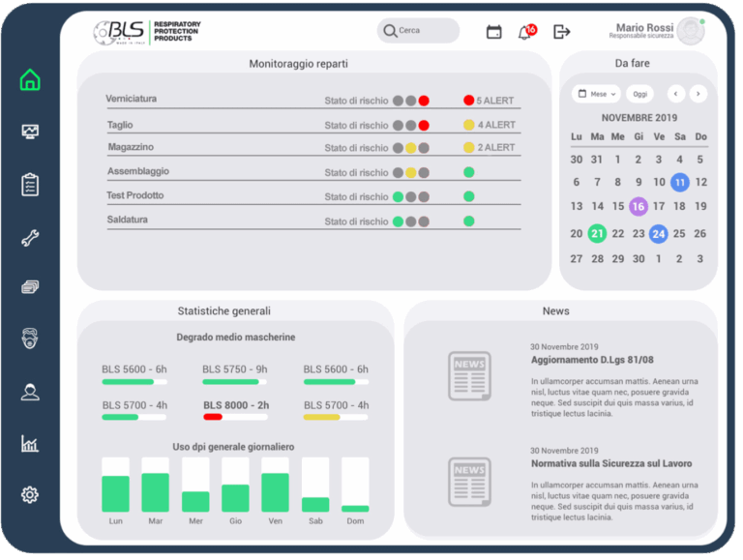743x560 pixels.
Task: Open the stacked cards sidebar icon
Action: pos(30,287)
